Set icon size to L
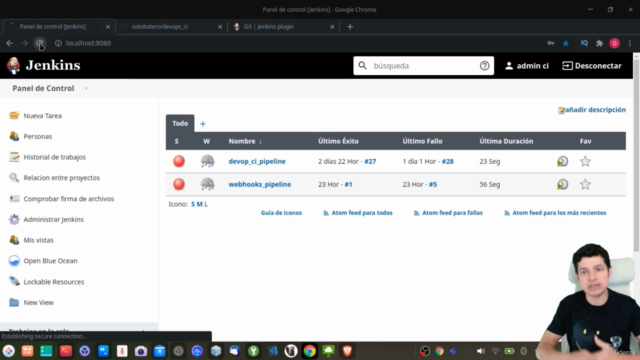This screenshot has height=360, width=640. point(206,204)
